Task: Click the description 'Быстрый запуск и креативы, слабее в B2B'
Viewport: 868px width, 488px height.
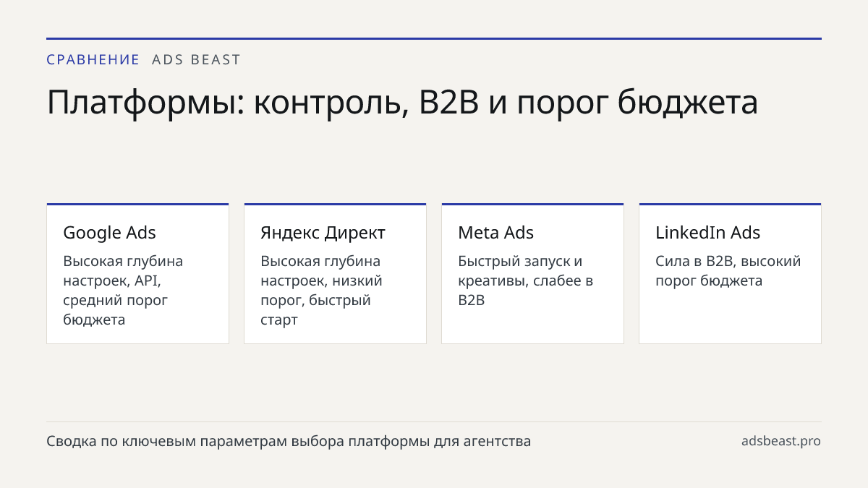Action: (x=526, y=281)
